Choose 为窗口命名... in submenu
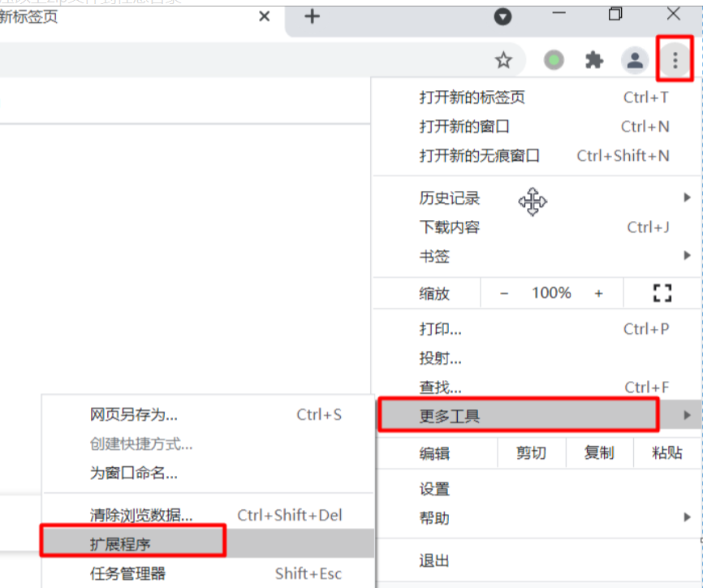The image size is (703, 588). point(208,473)
